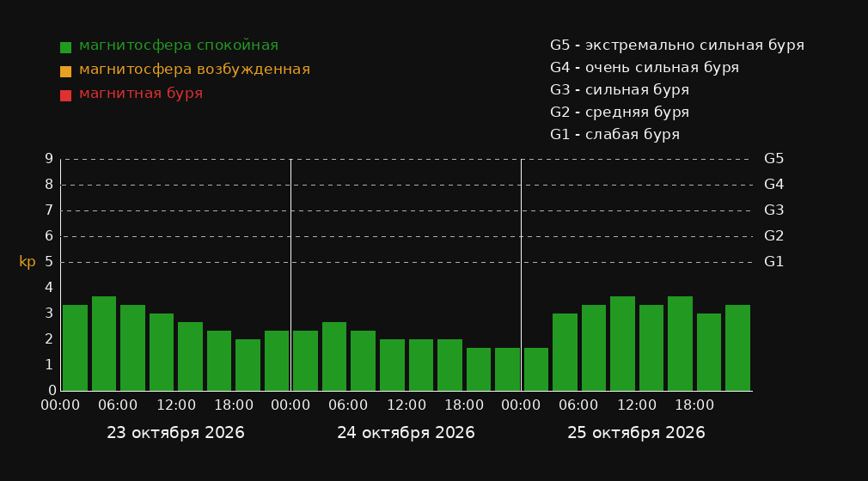
Task: Click the G5 label beside the chart grid
Action: tap(773, 159)
